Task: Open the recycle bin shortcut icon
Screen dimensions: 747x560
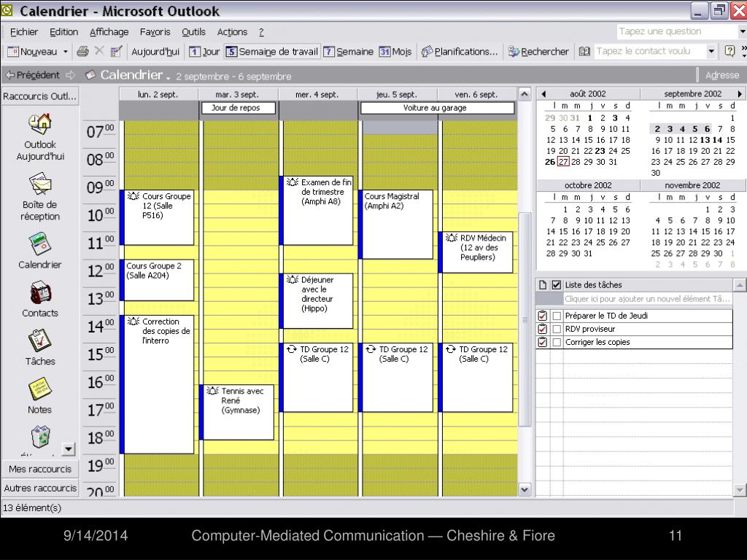Action: click(41, 437)
